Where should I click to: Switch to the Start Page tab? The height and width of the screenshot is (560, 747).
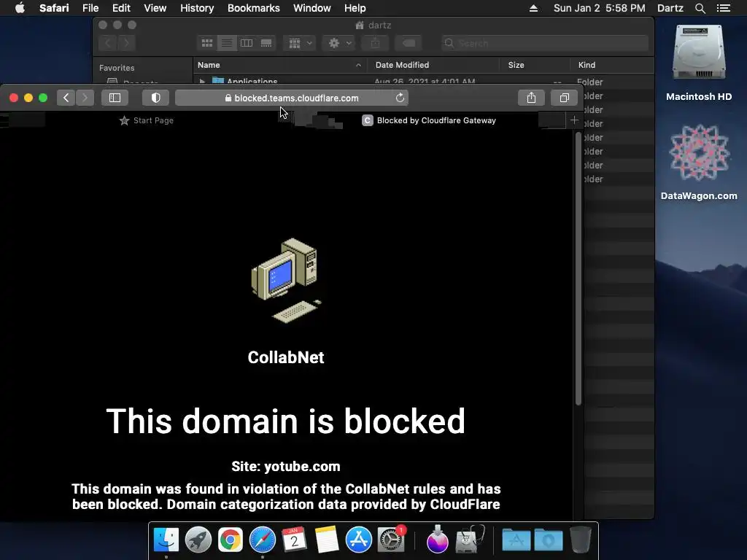147,120
